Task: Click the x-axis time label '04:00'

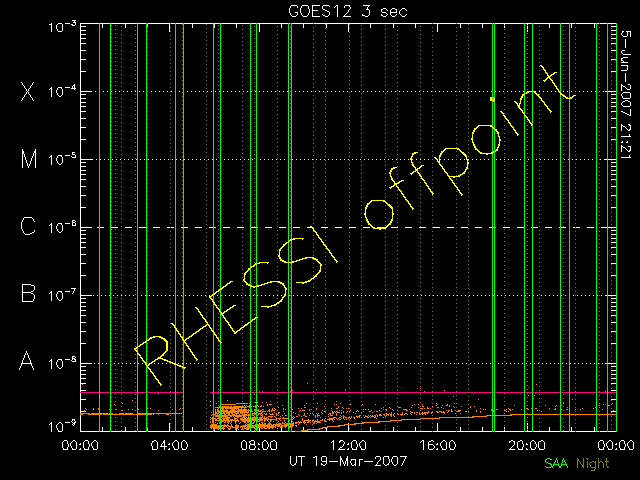Action: [169, 445]
